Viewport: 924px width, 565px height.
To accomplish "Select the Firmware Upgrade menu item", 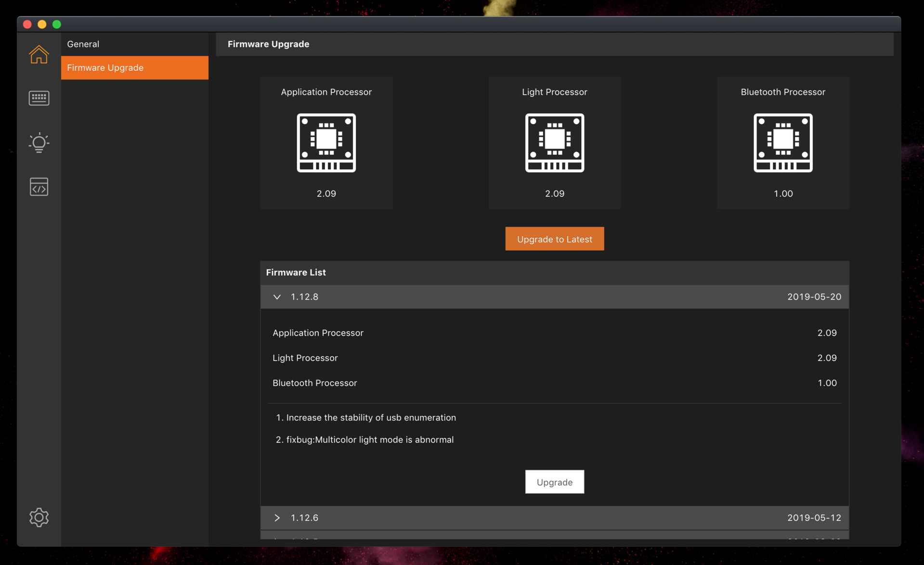I will [x=135, y=67].
